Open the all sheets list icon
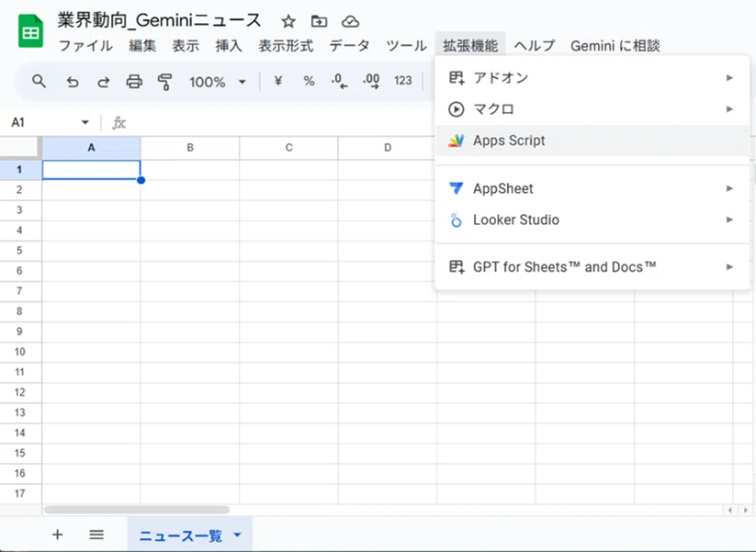This screenshot has height=552, width=756. tap(96, 535)
